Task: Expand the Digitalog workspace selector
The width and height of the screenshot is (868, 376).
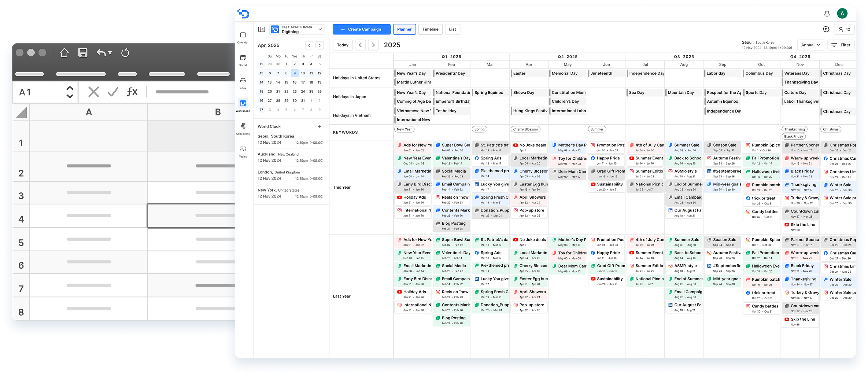Action: coord(320,29)
